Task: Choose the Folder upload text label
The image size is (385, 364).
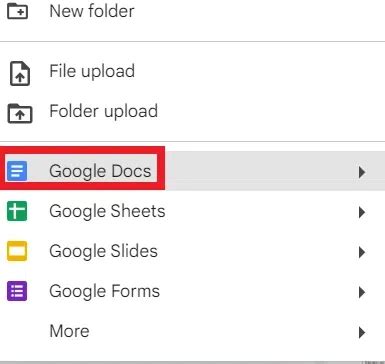Action: click(x=103, y=111)
